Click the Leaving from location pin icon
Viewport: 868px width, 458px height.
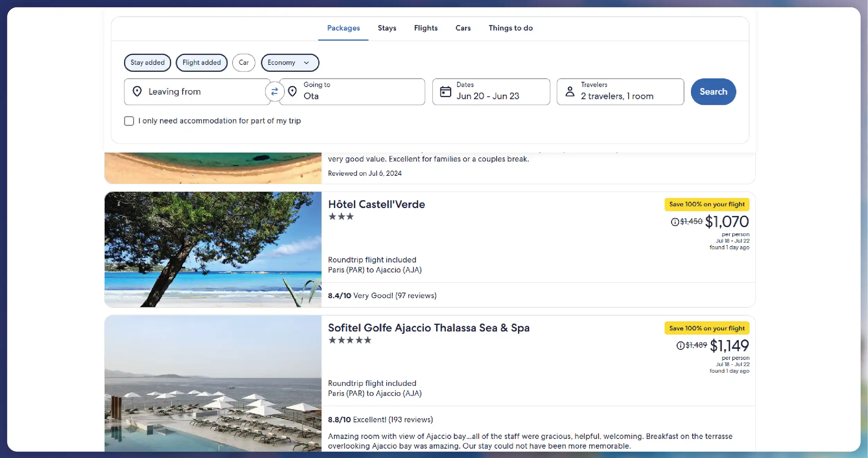tap(137, 92)
